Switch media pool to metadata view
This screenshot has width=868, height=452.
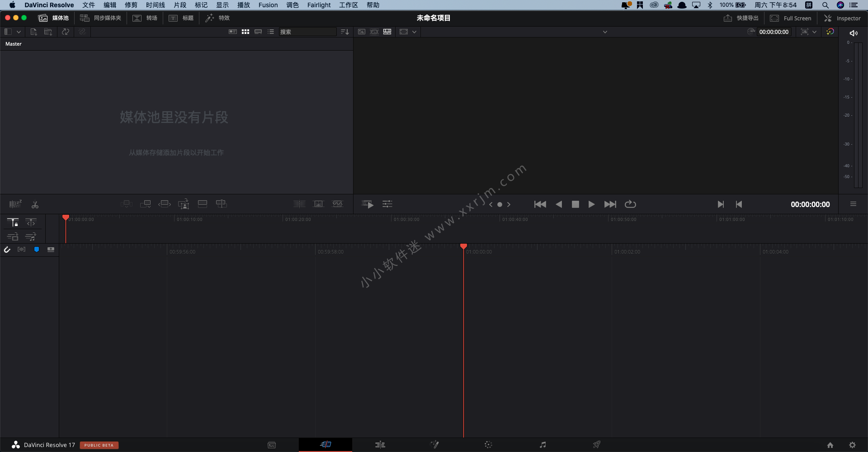[x=233, y=32]
